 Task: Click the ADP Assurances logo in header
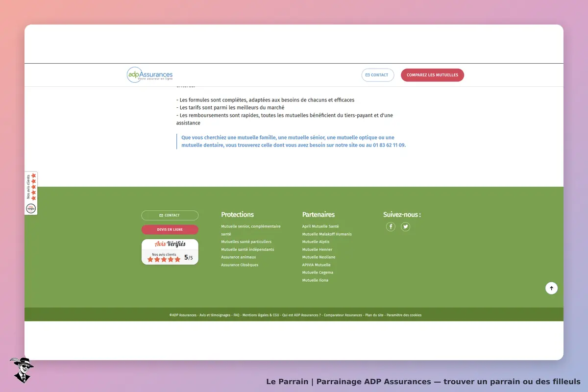pyautogui.click(x=150, y=74)
